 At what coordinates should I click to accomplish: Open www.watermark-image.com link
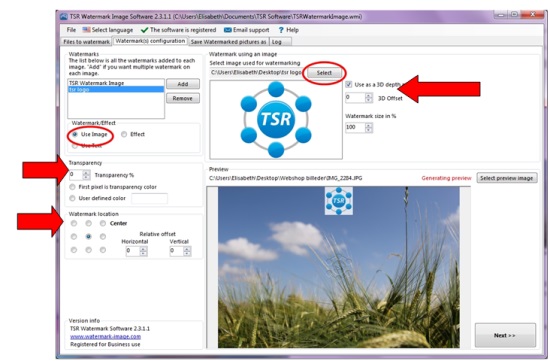click(105, 336)
